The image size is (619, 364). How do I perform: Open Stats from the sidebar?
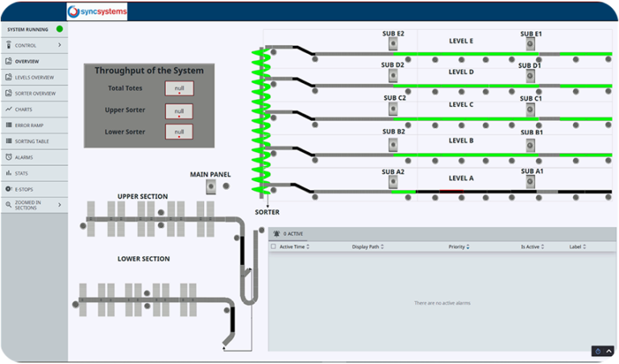tap(35, 173)
